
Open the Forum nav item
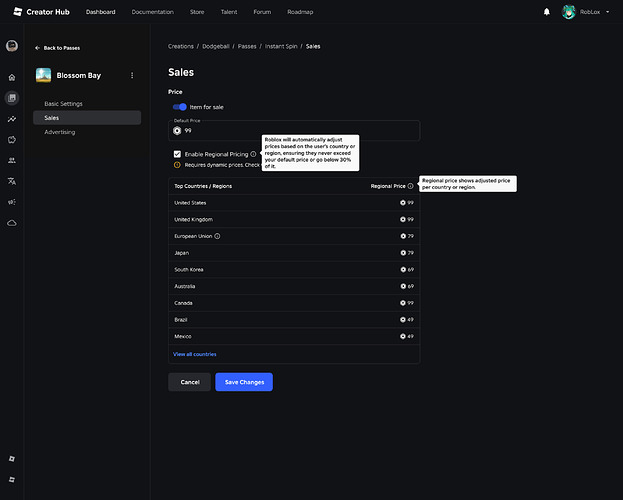point(262,12)
